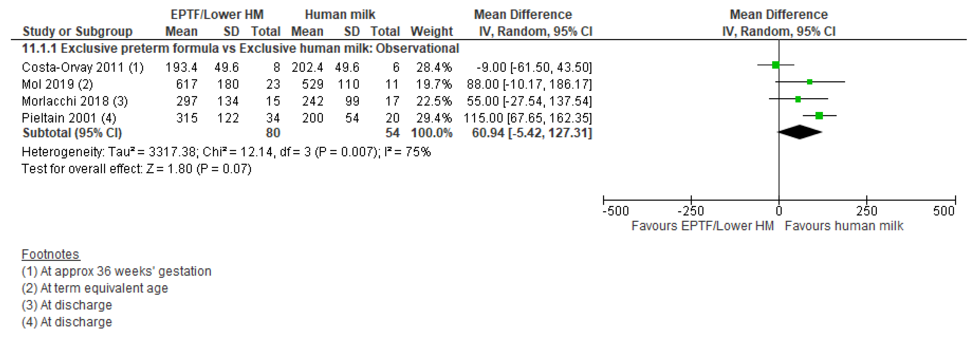
Task: Click the -250 axis tick label
Action: point(691,211)
